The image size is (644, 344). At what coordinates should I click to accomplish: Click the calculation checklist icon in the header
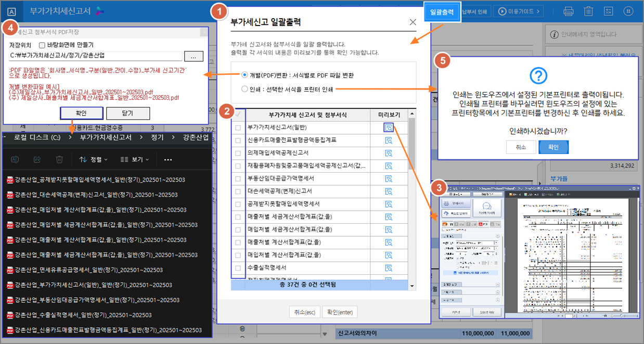point(609,11)
